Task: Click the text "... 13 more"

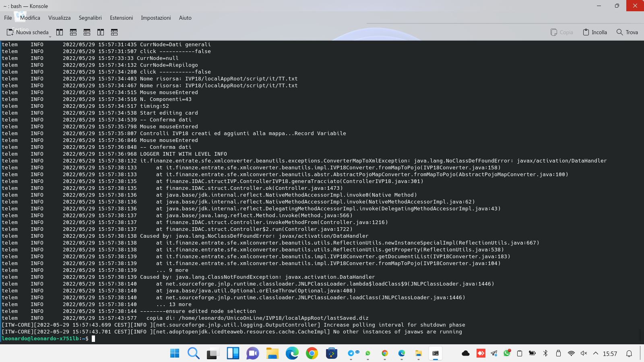Action: [x=173, y=304]
